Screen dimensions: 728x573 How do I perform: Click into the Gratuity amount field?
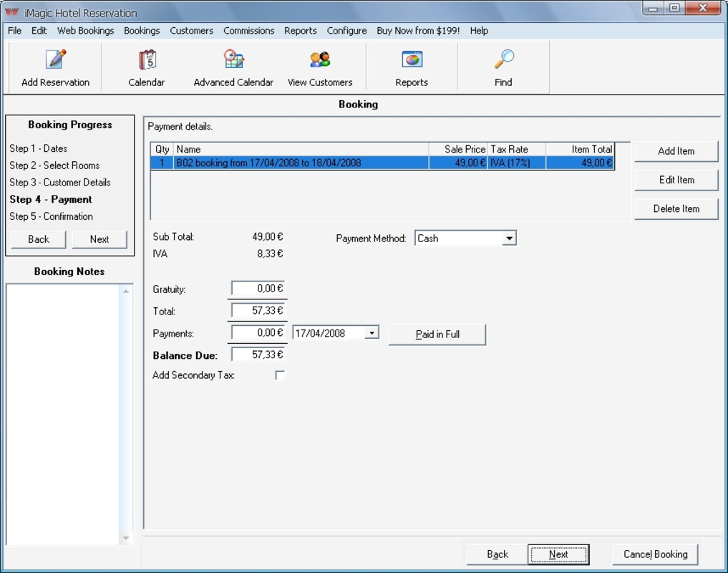coord(258,289)
